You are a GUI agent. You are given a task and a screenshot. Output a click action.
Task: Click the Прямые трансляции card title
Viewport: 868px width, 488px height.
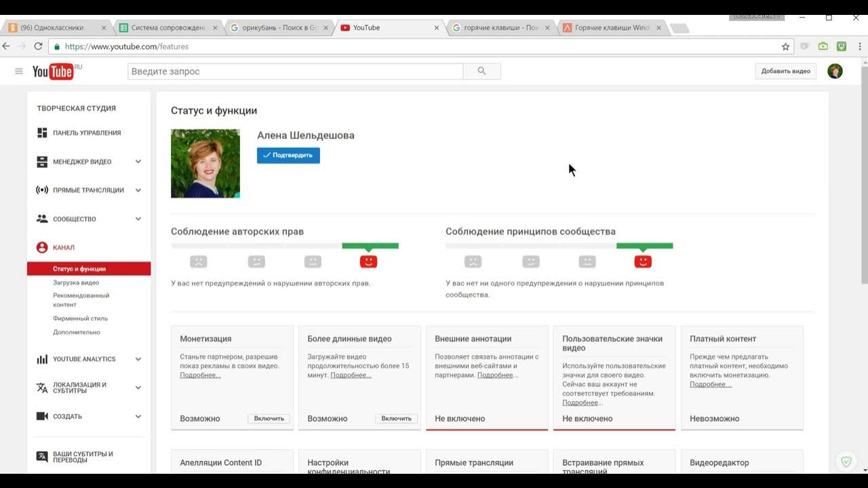[474, 463]
